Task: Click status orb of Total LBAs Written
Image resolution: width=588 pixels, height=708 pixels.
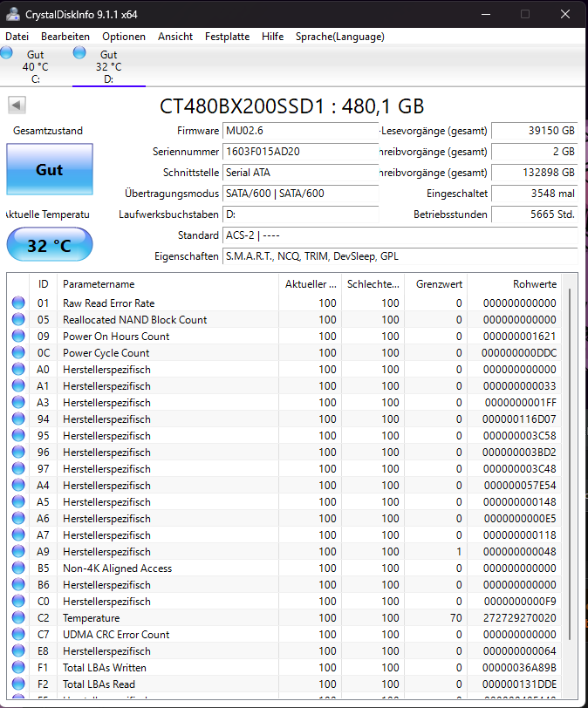Action: (18, 667)
